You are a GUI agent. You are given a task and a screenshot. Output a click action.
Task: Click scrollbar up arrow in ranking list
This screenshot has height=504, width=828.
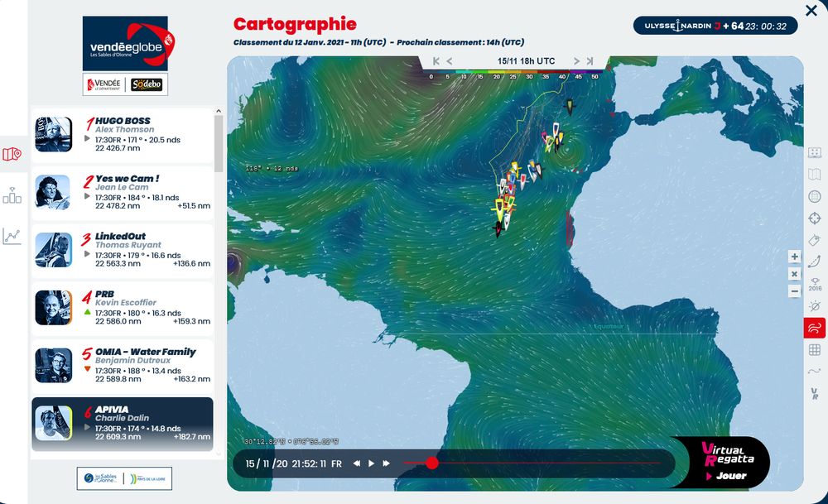(x=218, y=112)
